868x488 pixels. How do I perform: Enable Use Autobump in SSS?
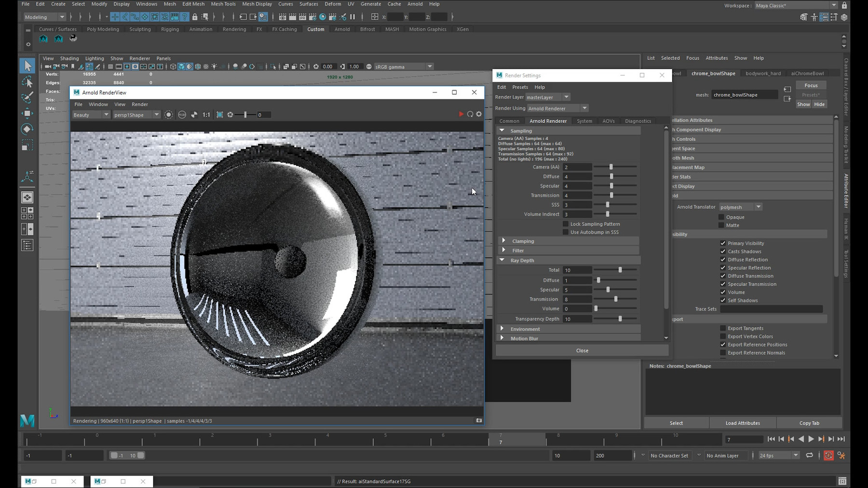pos(566,232)
